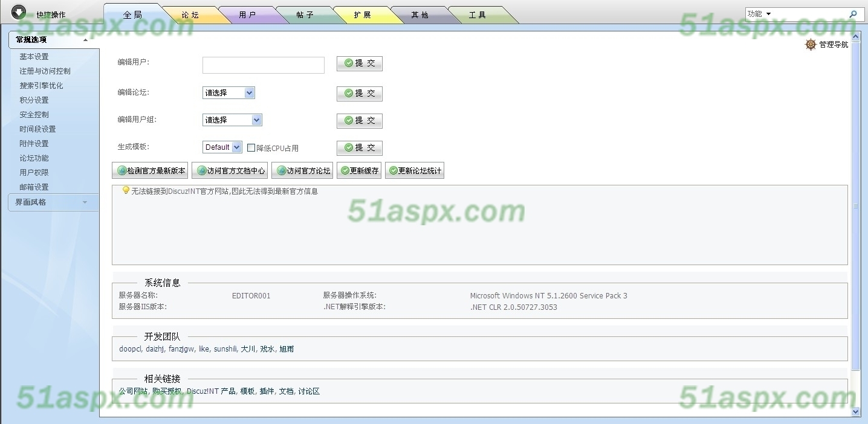Open the 全局 tab
868x424 pixels.
(x=133, y=14)
